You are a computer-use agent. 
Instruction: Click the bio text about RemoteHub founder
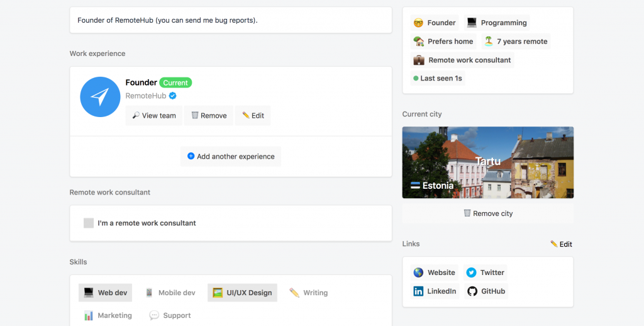tap(167, 20)
